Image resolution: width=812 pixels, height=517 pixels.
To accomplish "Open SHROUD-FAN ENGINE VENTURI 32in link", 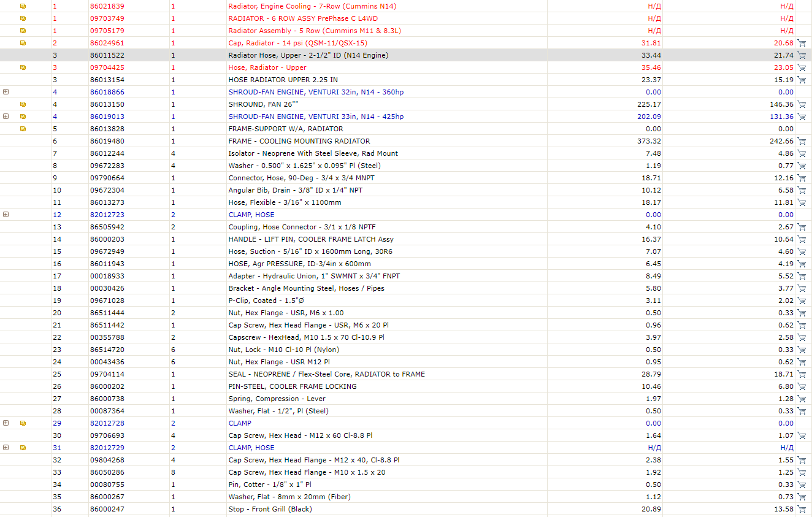I will [316, 92].
